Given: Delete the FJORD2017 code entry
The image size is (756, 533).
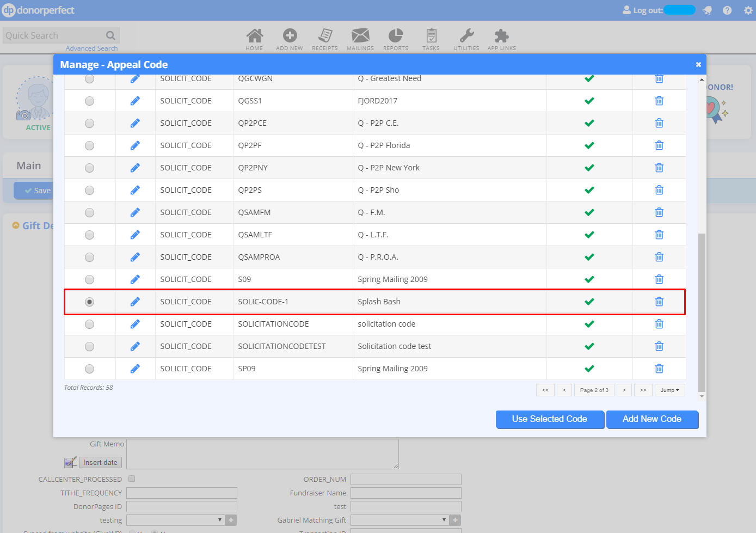Looking at the screenshot, I should pyautogui.click(x=659, y=101).
